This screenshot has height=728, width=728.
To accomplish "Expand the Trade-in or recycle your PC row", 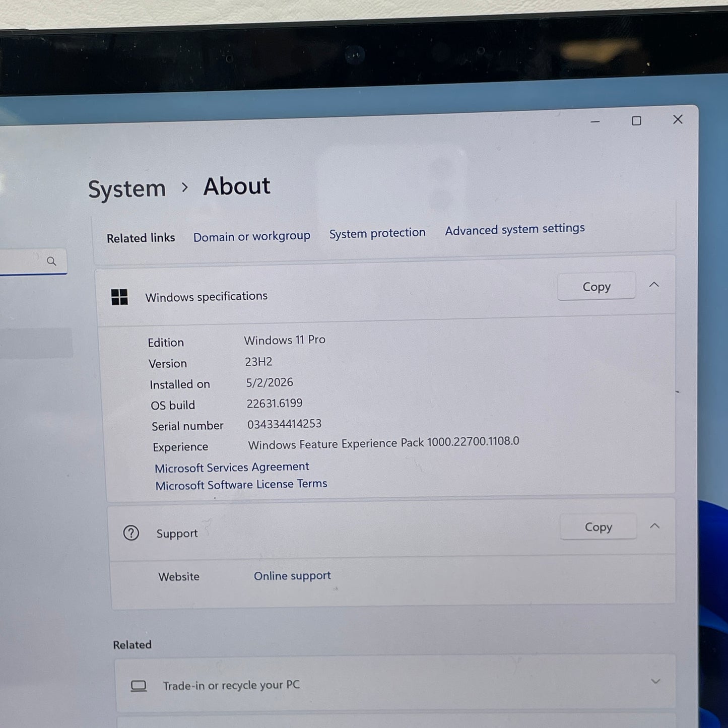I will pyautogui.click(x=655, y=682).
